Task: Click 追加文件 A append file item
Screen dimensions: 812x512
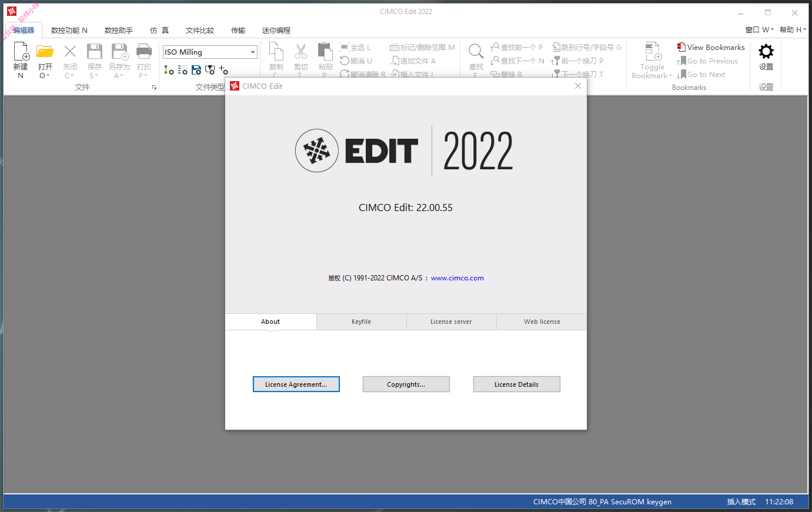Action: coord(413,61)
